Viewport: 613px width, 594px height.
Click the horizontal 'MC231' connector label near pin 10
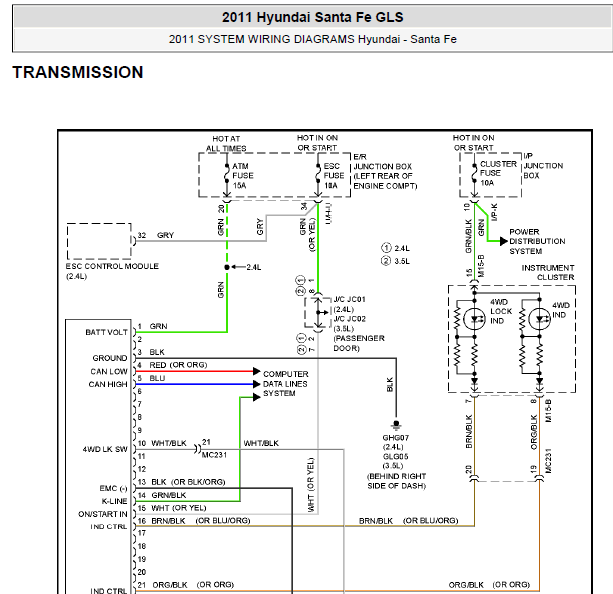point(214,455)
